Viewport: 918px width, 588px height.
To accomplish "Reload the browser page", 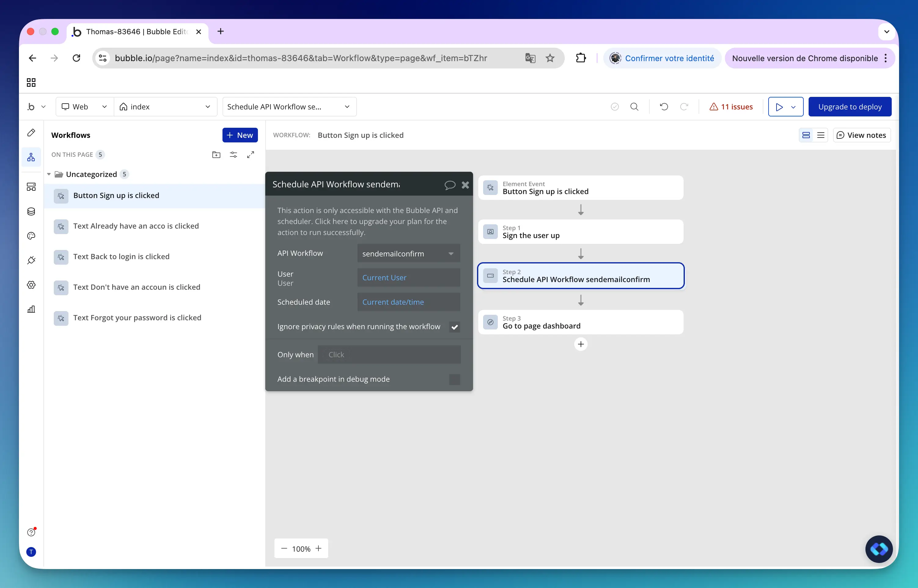I will (76, 58).
